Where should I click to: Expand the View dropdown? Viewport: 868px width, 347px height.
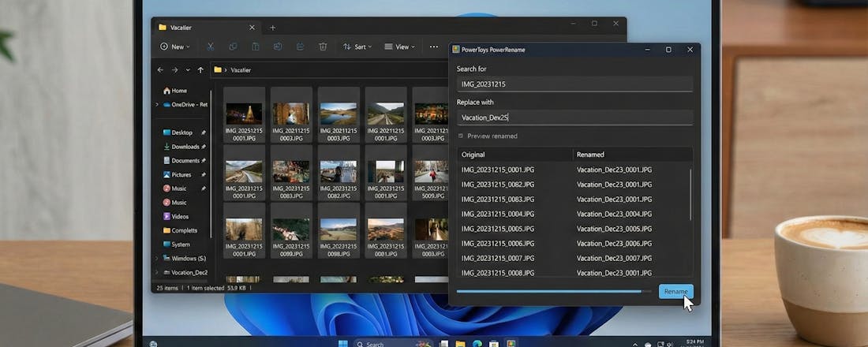(400, 47)
